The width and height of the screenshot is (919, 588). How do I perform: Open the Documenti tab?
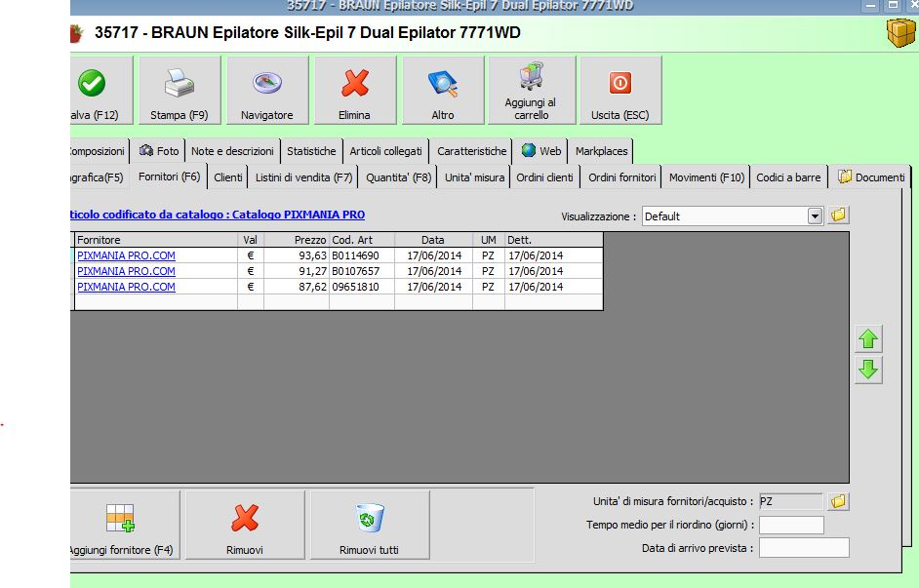(x=871, y=177)
